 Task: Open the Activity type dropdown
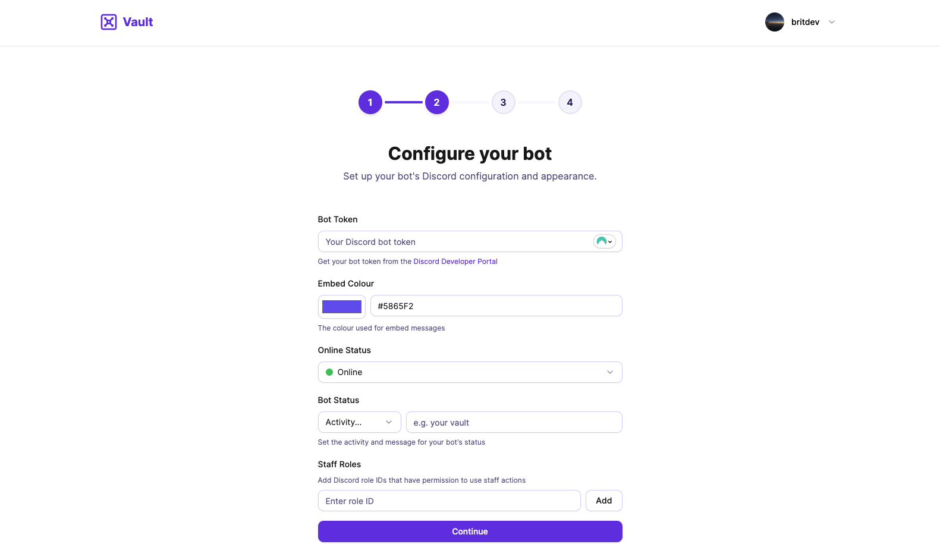click(x=359, y=422)
